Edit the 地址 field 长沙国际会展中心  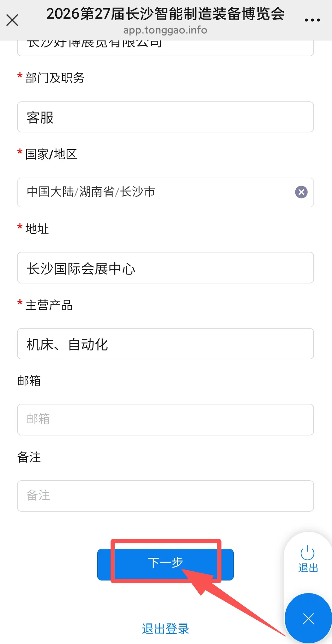point(165,268)
